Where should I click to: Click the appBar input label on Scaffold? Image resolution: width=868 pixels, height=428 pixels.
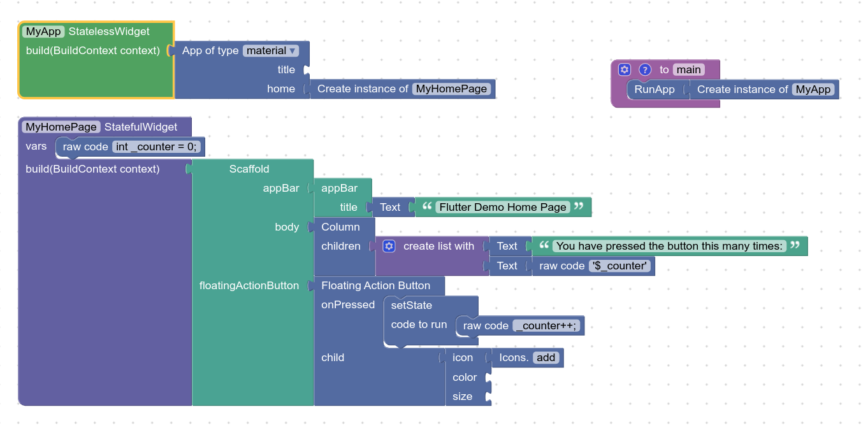[x=281, y=188]
